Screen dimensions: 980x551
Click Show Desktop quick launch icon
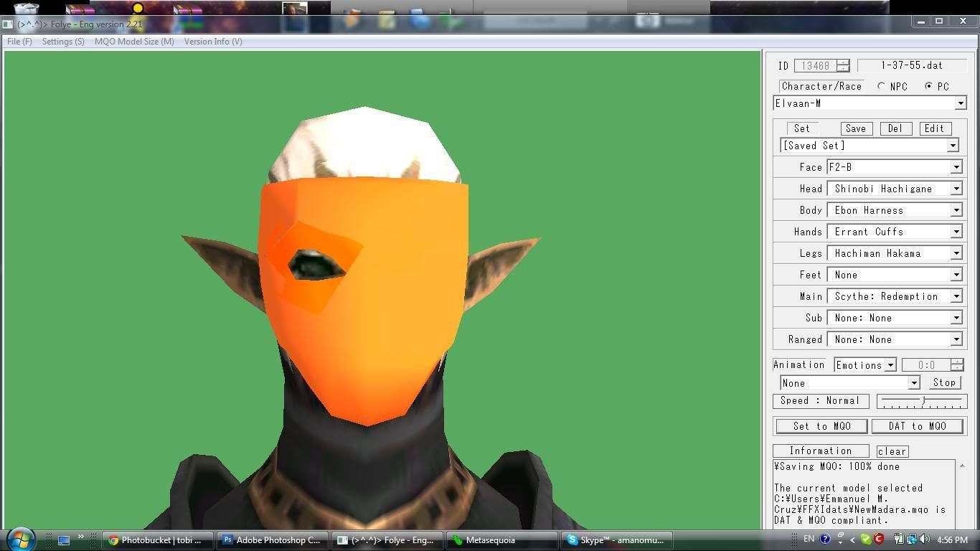click(64, 540)
